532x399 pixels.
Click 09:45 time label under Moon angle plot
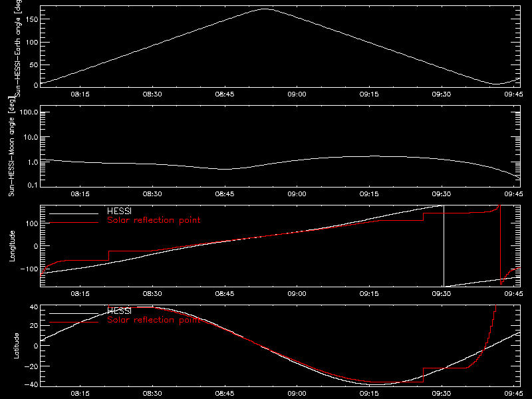coord(513,194)
